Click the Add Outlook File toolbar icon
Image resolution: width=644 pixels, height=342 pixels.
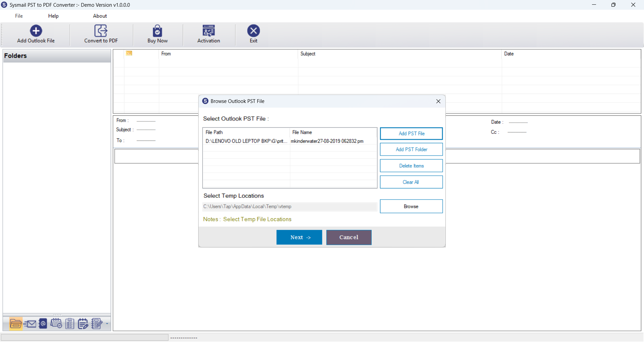point(36,31)
